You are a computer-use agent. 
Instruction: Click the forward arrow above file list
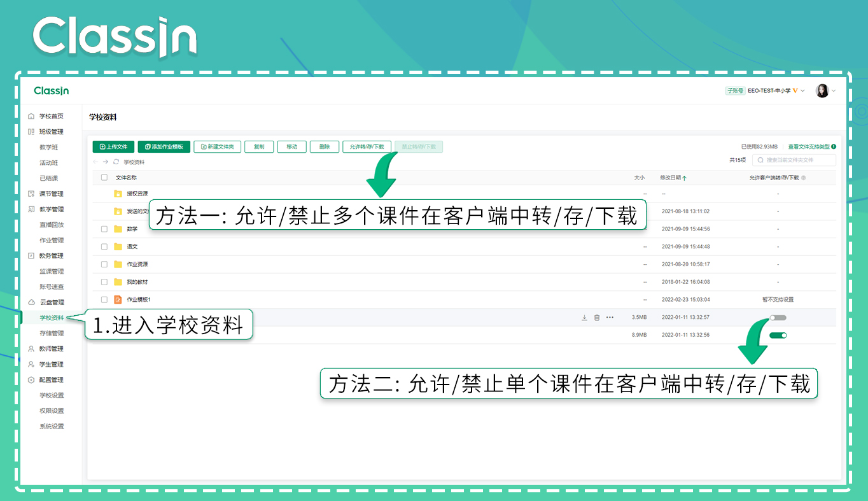pyautogui.click(x=106, y=162)
